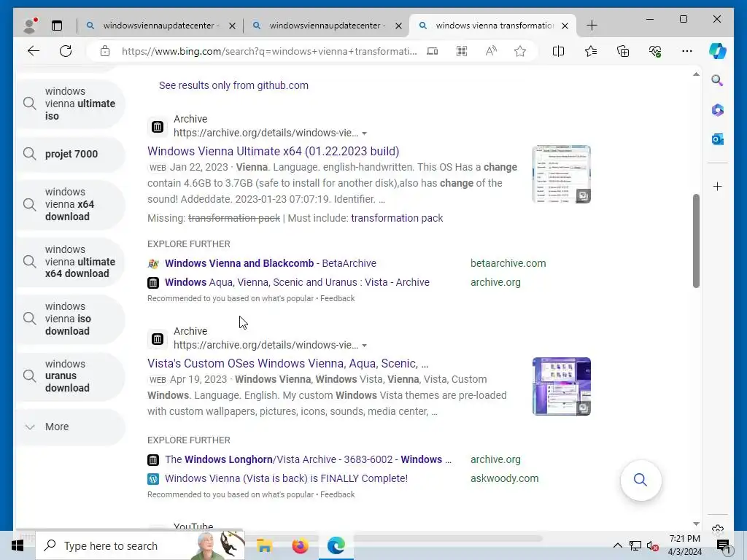
Task: Launch Copilot from toolbar
Action: [x=718, y=51]
